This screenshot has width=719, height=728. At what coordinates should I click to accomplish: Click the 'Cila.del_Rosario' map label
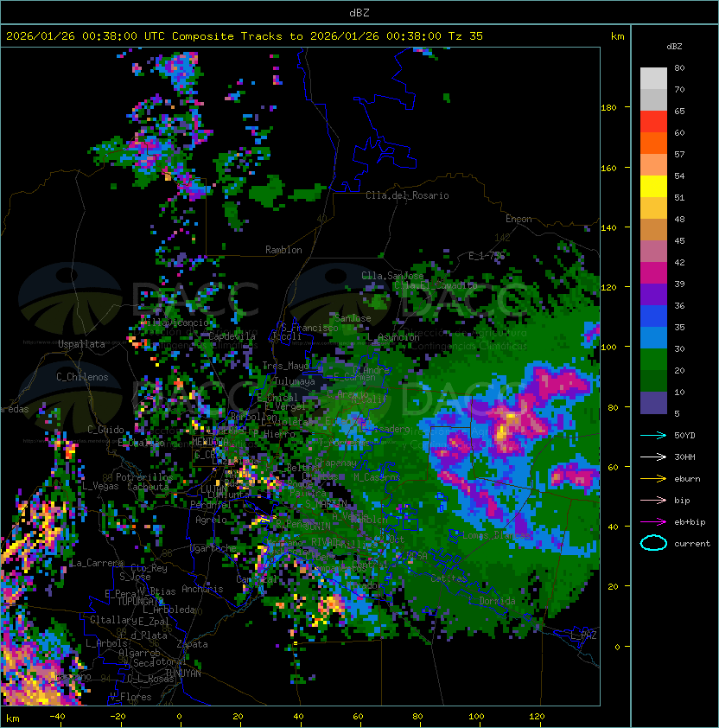pyautogui.click(x=407, y=195)
